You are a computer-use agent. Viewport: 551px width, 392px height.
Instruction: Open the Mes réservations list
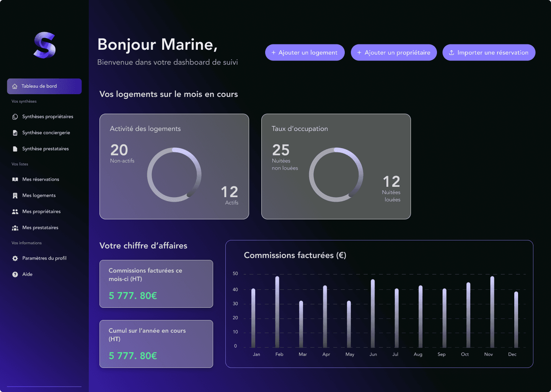[x=41, y=180]
